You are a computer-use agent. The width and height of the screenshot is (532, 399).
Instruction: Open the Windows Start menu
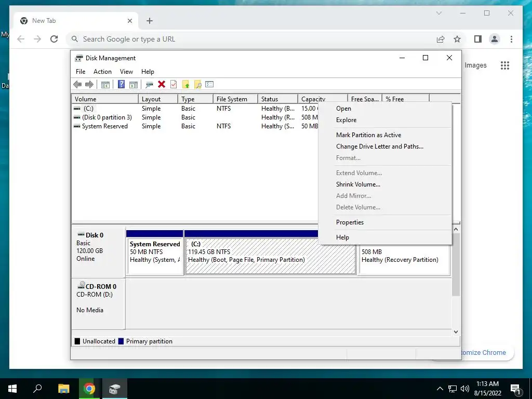coord(12,389)
